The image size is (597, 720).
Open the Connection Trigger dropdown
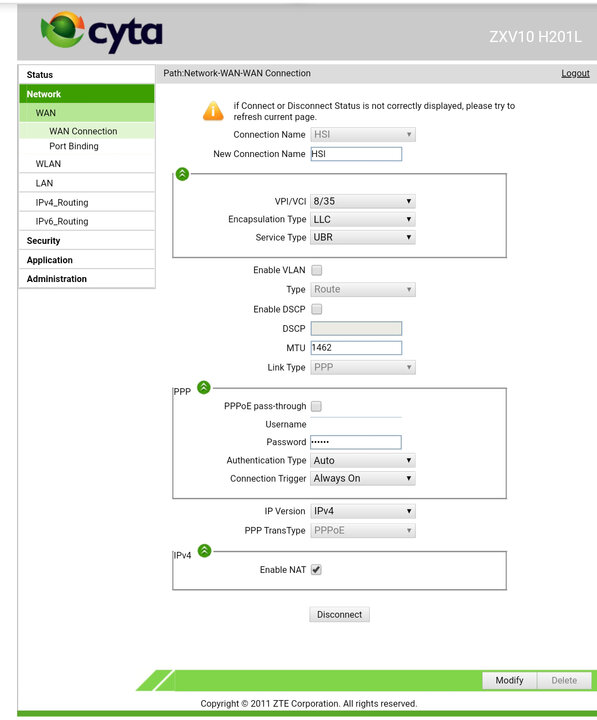click(363, 478)
